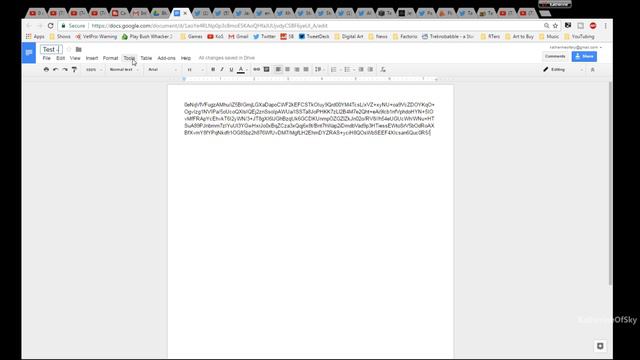Open the Gmail bookmark
640x360 pixels.
pos(238,36)
